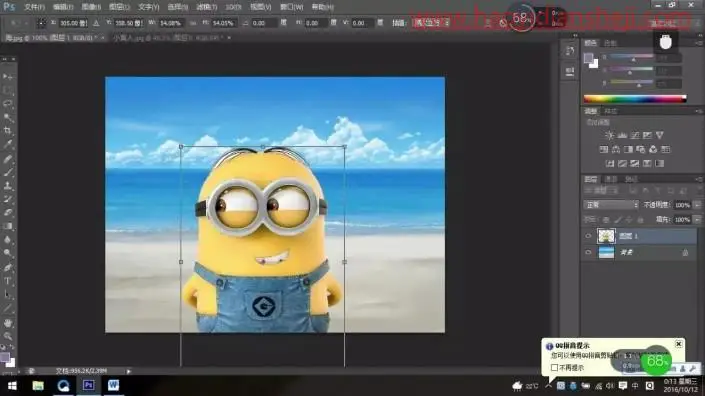Image resolution: width=705 pixels, height=396 pixels.
Task: Click the R color slider
Action: (631, 57)
